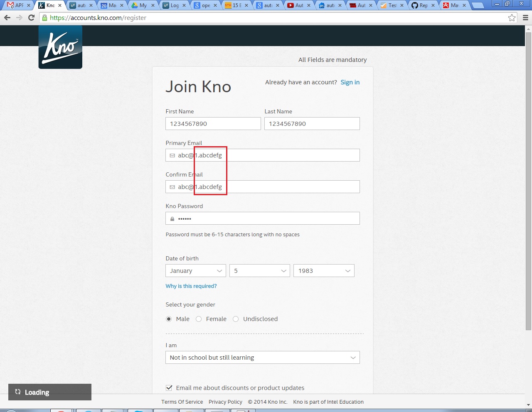Open the Terms Of Service link
Viewport: 532px width, 412px height.
pyautogui.click(x=182, y=402)
